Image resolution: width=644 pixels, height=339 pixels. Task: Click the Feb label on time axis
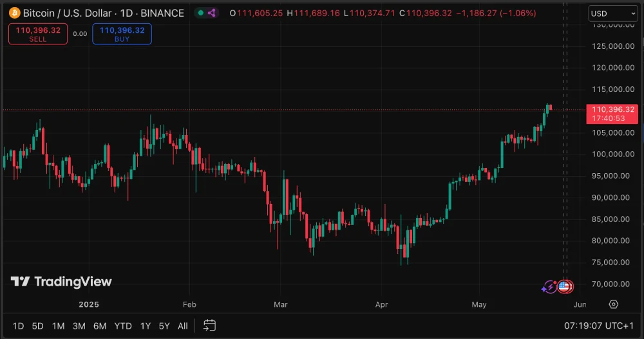(189, 304)
